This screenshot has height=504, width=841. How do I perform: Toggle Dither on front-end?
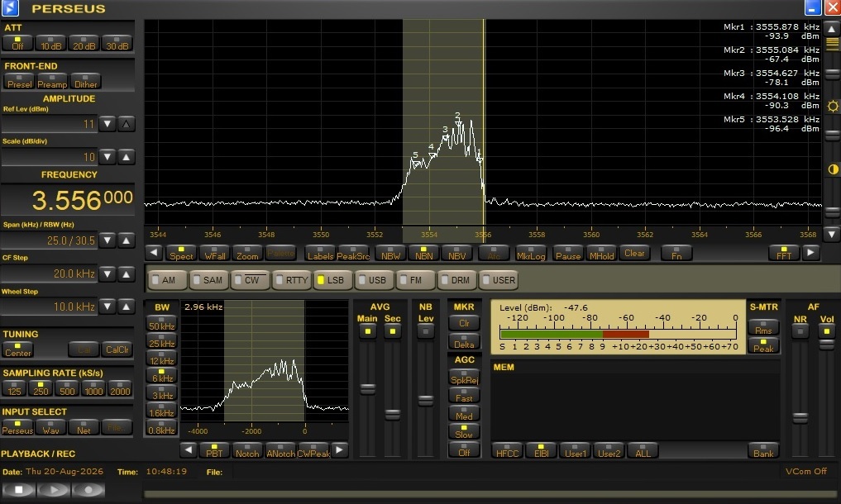click(x=86, y=82)
